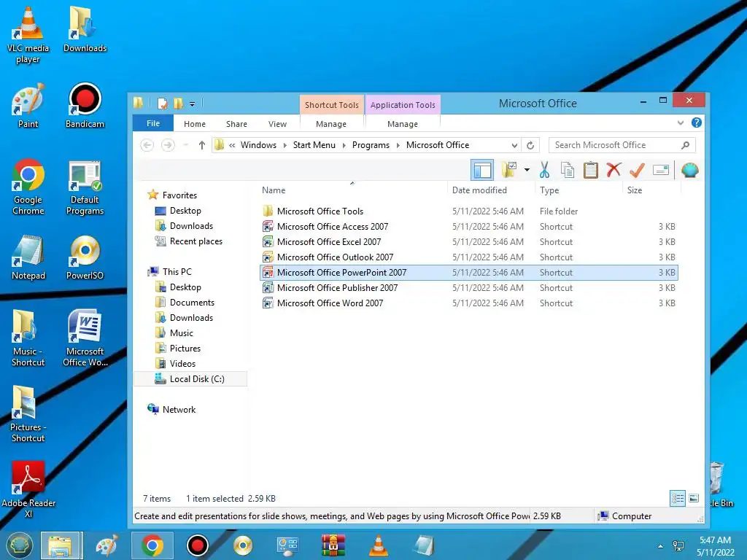Open Bandicam desktop shortcut icon
Viewport: 747px width, 560px height.
85,106
